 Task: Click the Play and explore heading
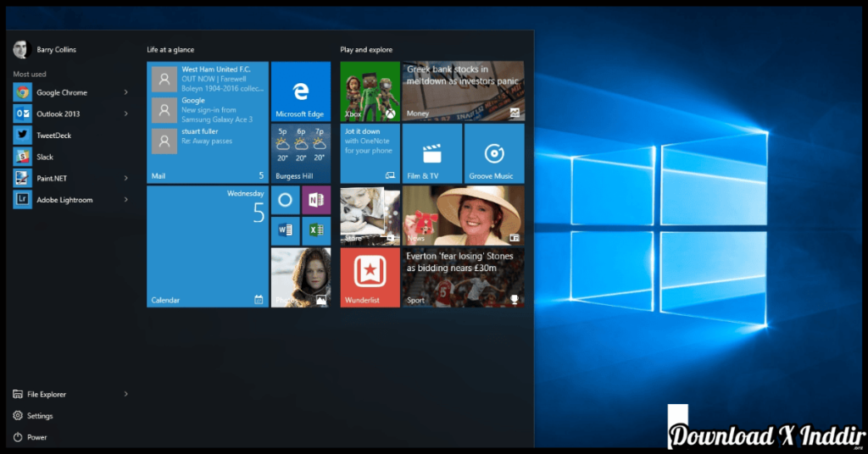366,49
